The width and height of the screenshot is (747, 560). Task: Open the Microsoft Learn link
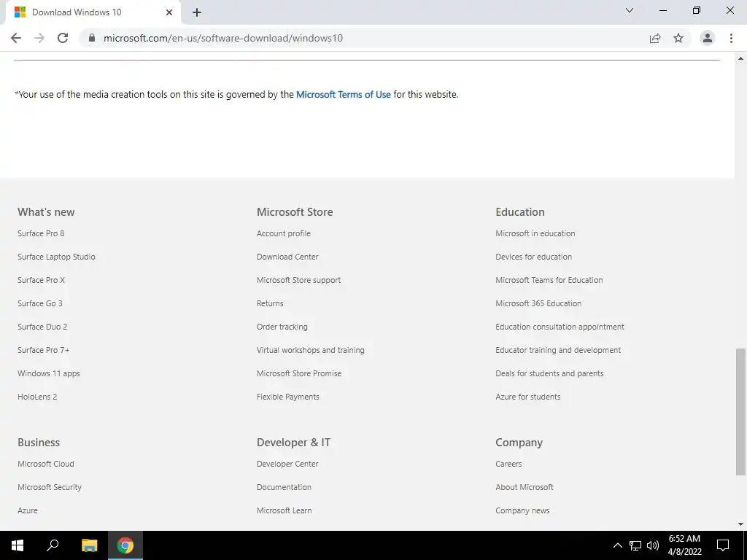tap(284, 510)
